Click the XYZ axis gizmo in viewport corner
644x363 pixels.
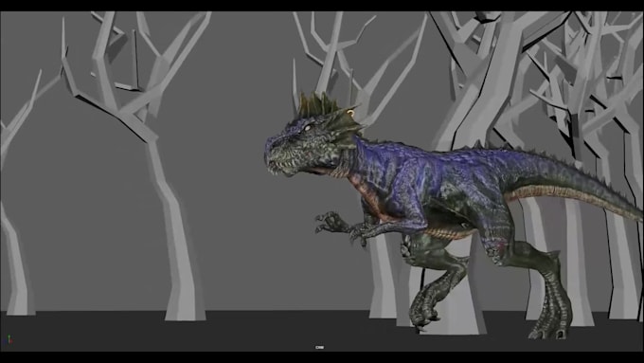[x=9, y=339]
